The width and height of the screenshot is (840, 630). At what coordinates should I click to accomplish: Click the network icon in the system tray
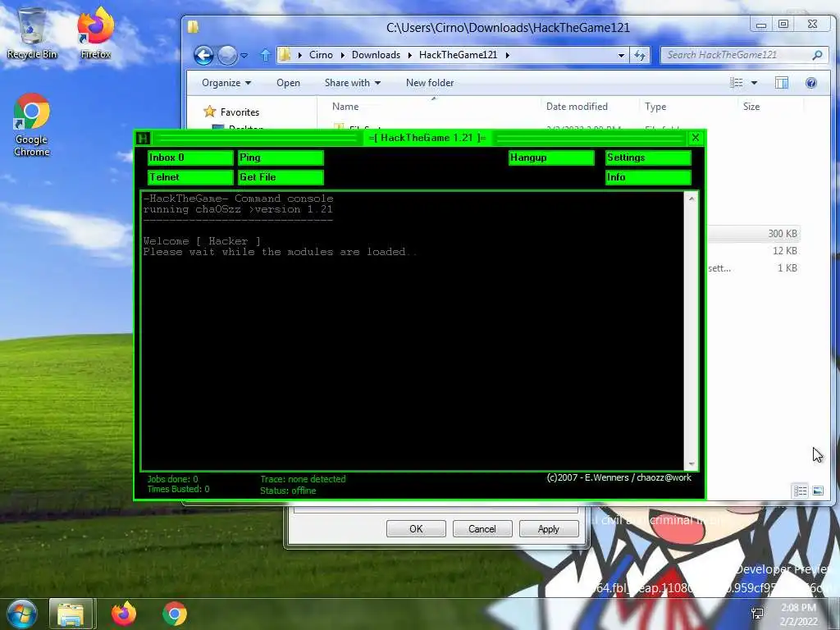tap(757, 614)
